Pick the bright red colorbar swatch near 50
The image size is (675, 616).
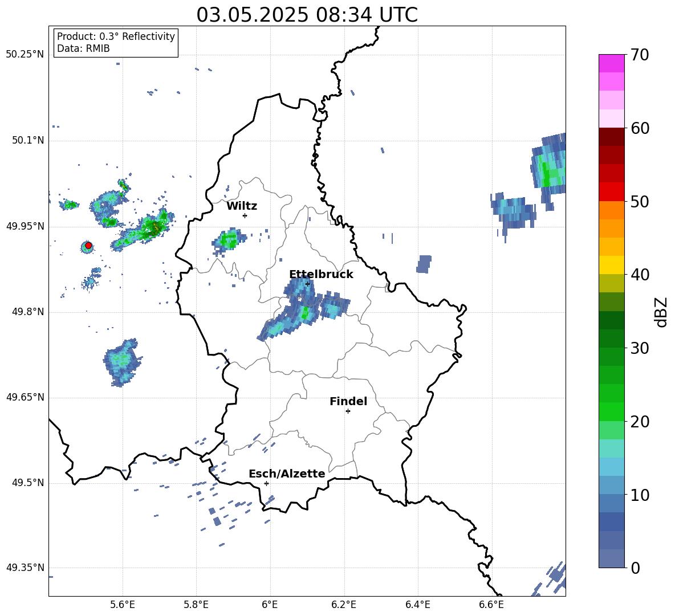pos(611,192)
